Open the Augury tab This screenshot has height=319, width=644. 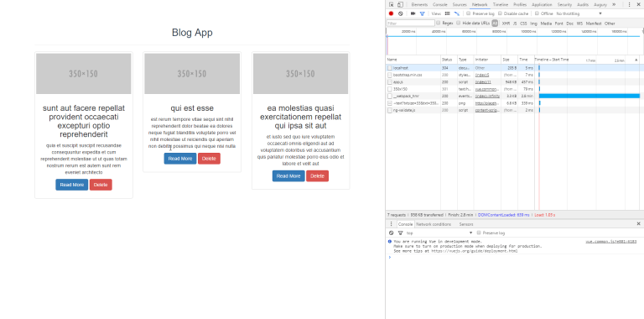[x=600, y=4]
